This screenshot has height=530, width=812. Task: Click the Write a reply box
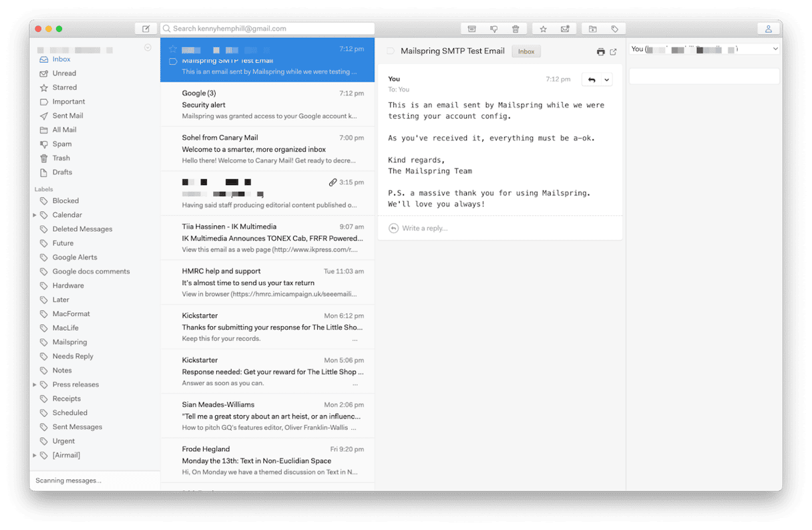click(x=500, y=229)
